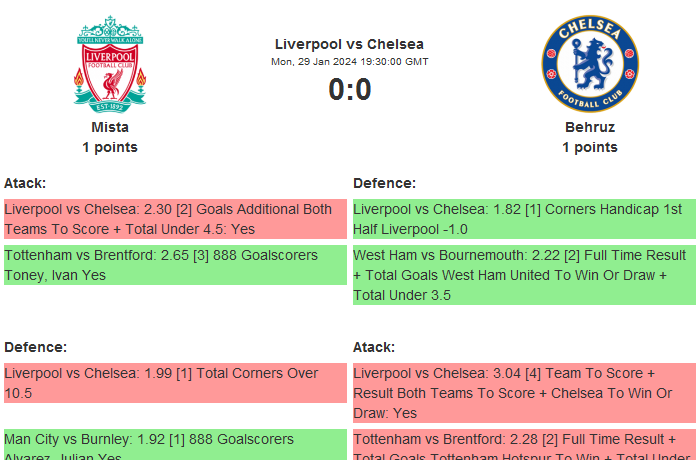Image resolution: width=700 pixels, height=460 pixels.
Task: Click Mista's 1 points label
Action: point(110,147)
